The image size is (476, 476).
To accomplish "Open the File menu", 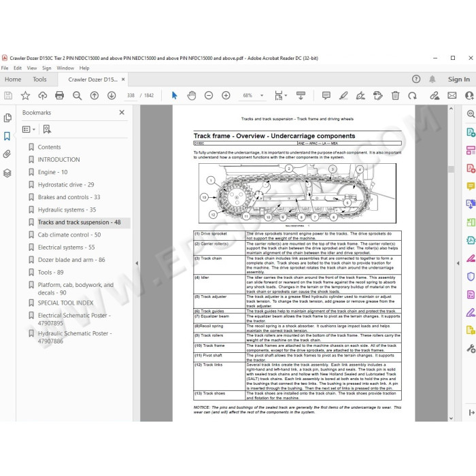I will pyautogui.click(x=5, y=68).
